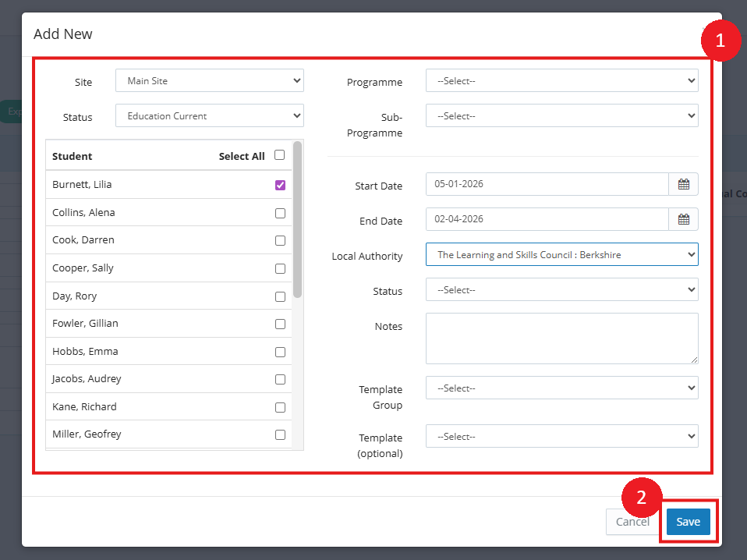The image size is (747, 560).
Task: Click the name Hobbs, Emma
Action: tap(85, 351)
